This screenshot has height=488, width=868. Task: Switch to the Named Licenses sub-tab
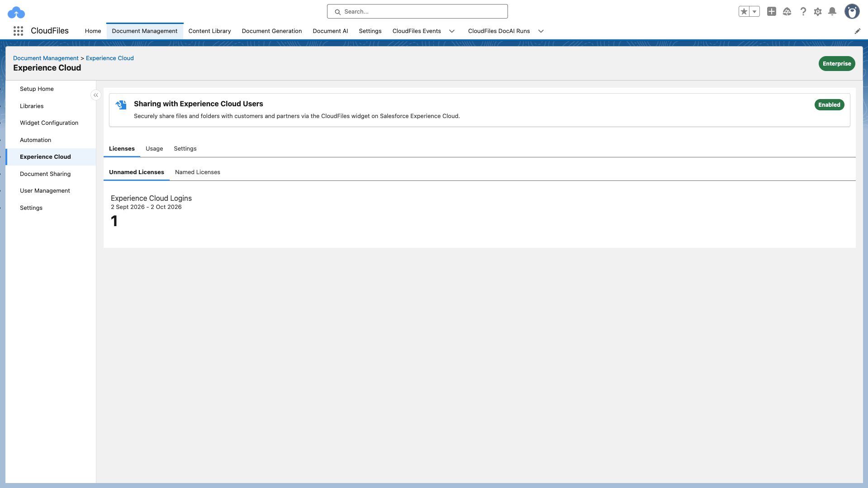point(198,172)
